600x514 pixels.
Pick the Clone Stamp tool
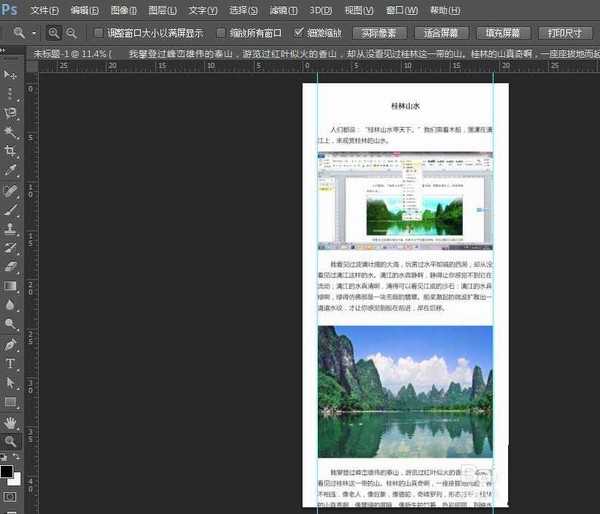pos(11,229)
